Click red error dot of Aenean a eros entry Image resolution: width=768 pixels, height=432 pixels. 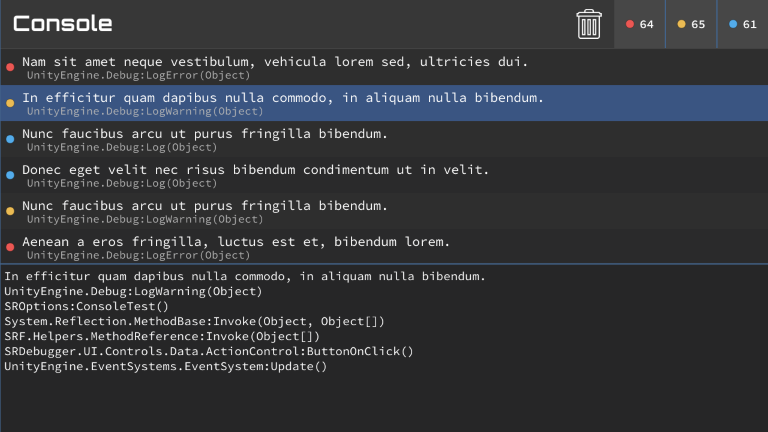pos(10,247)
